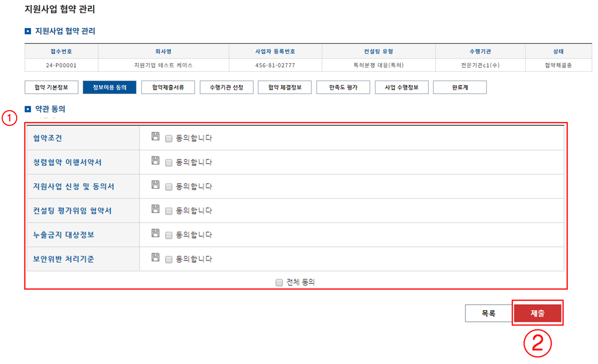Switch to the 완료계 tab
This screenshot has height=364, width=598.
460,87
